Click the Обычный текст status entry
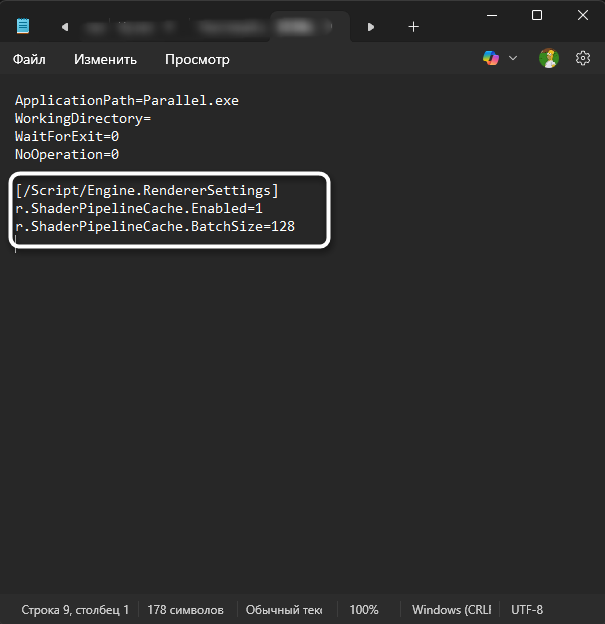The width and height of the screenshot is (605, 624). tap(284, 610)
